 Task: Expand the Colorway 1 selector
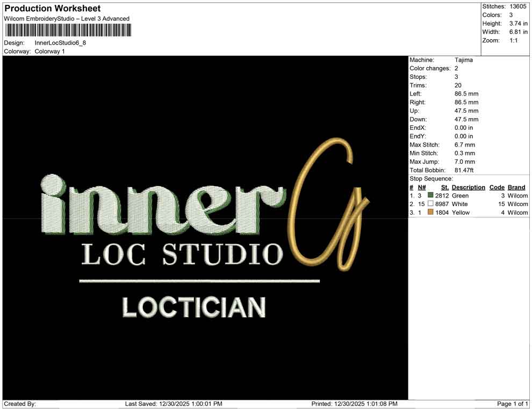click(49, 52)
